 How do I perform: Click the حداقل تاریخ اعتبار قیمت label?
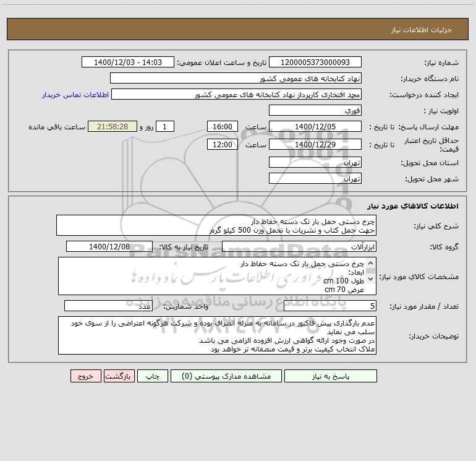[x=431, y=145]
